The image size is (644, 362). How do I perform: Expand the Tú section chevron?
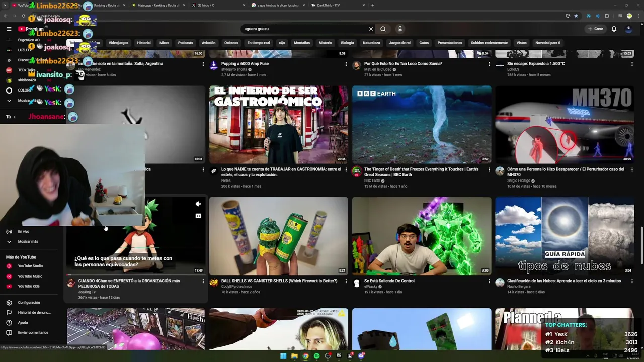click(x=14, y=117)
